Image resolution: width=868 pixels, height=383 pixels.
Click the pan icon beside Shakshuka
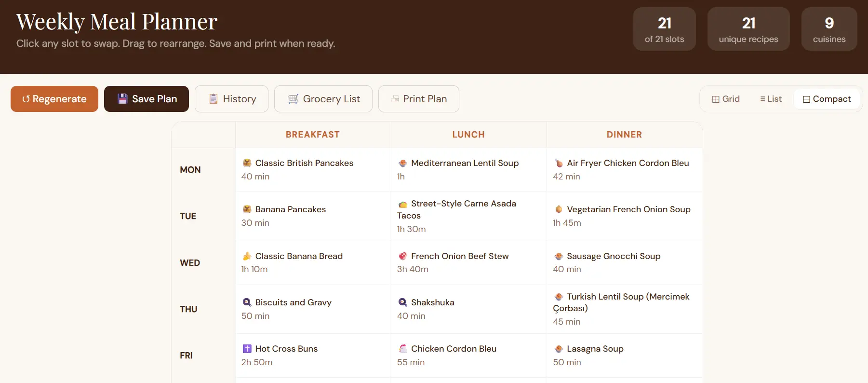(x=403, y=302)
